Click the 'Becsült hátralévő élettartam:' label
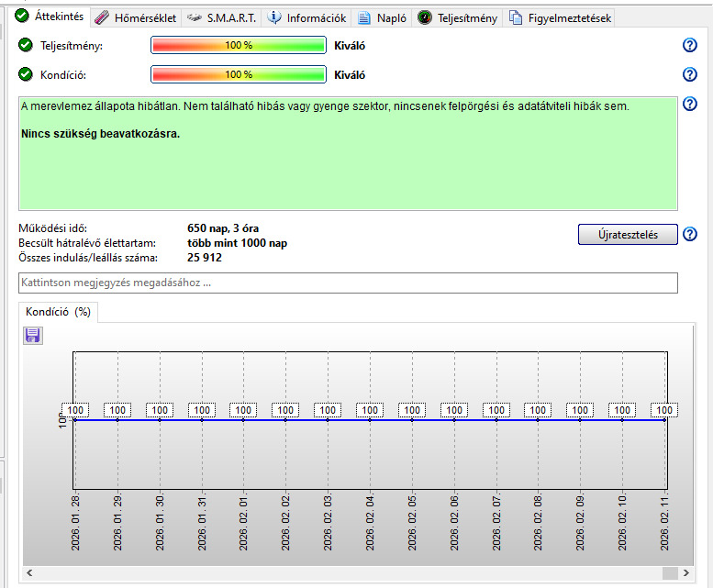This screenshot has height=588, width=713. (87, 243)
